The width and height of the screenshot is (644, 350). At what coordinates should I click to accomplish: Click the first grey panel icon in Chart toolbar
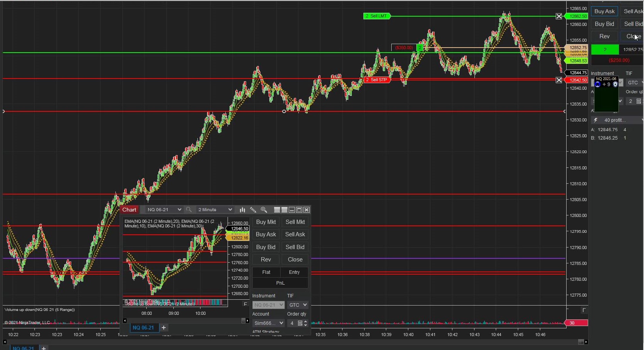(x=277, y=210)
